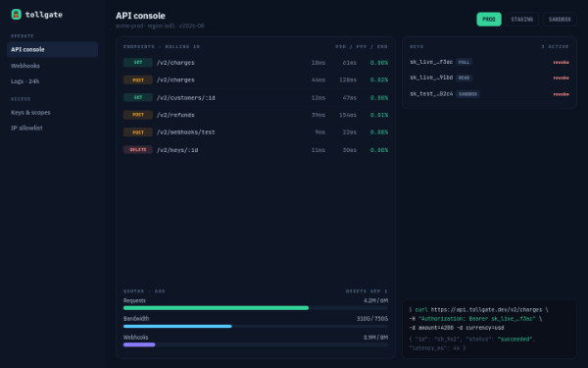
Task: Click the 3 ACTIVE keys count label
Action: pos(555,47)
